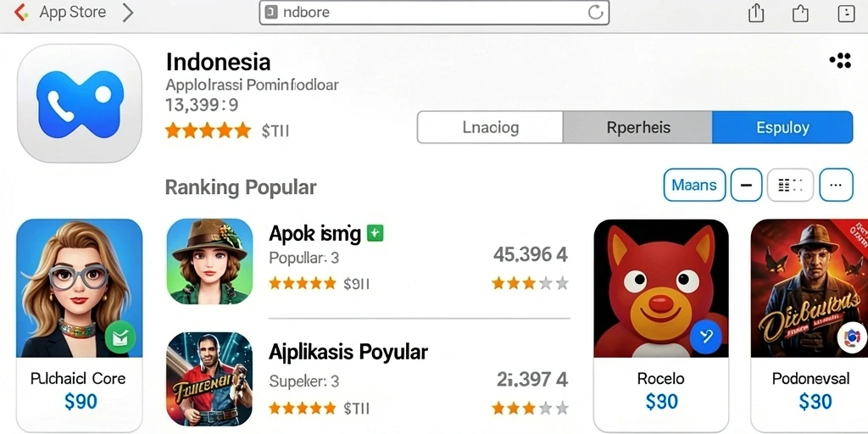Select the Lnaciog segment
Viewport: 868px width, 434px height.
coord(490,127)
